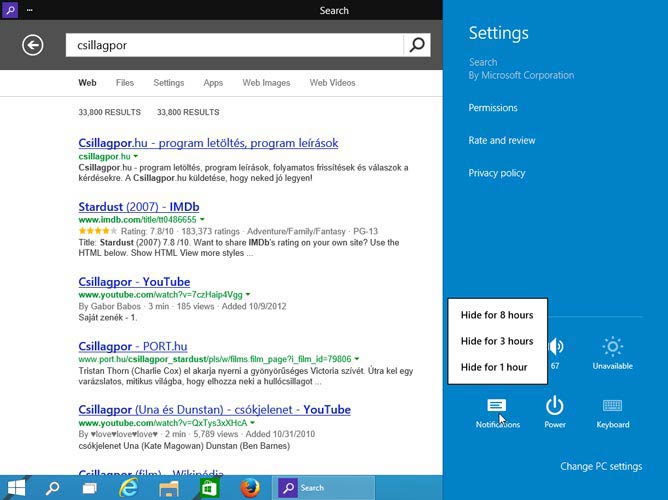Screen dimensions: 668x500
Task: Choose Hide for 3 hours
Action: pos(497,341)
